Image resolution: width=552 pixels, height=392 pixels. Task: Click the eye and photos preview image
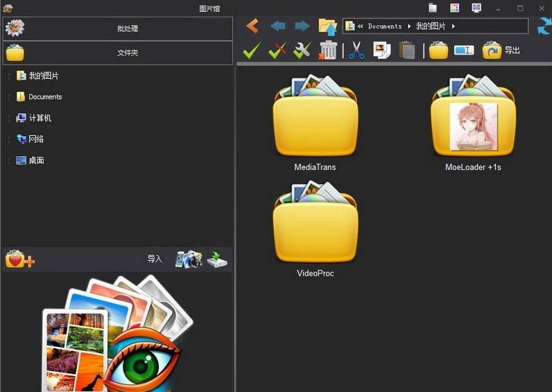117,334
